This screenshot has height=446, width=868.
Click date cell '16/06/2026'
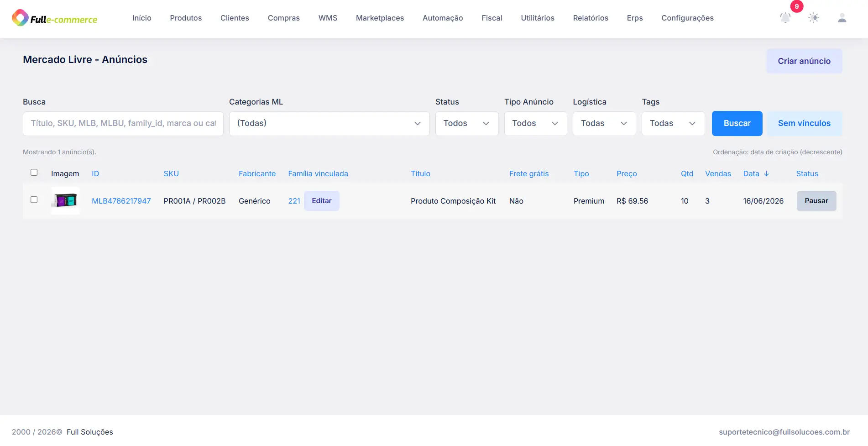tap(763, 201)
